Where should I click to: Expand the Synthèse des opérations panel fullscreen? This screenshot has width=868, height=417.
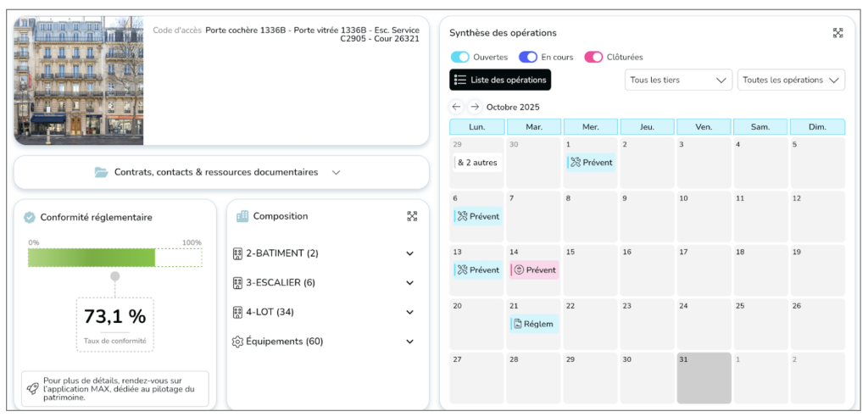tap(837, 33)
